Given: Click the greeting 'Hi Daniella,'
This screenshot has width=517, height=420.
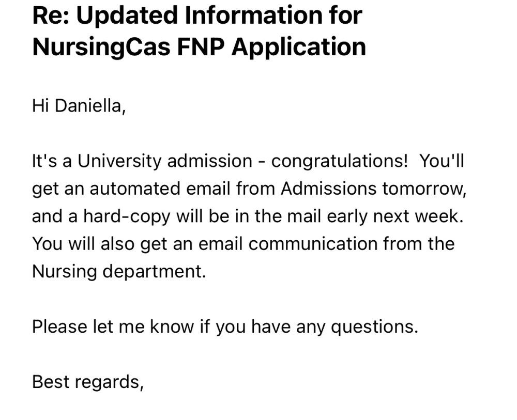Looking at the screenshot, I should point(79,106).
